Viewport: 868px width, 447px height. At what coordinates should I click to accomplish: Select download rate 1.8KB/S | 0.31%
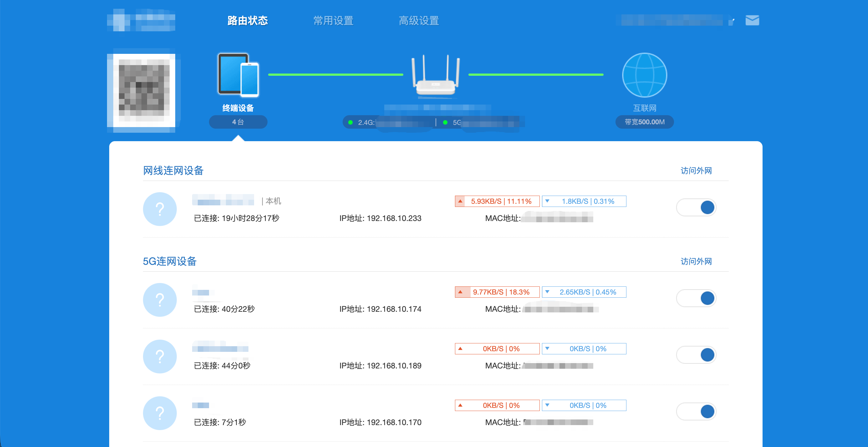(x=584, y=201)
